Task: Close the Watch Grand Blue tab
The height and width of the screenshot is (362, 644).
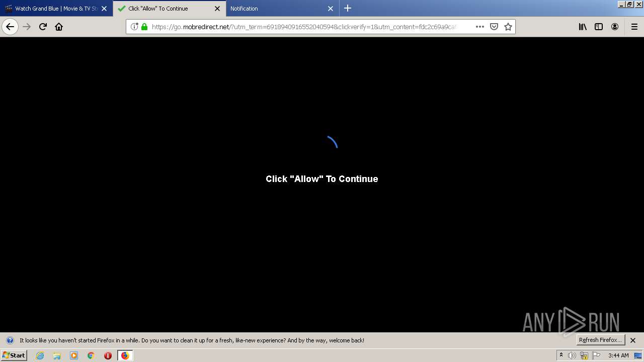Action: click(x=104, y=9)
